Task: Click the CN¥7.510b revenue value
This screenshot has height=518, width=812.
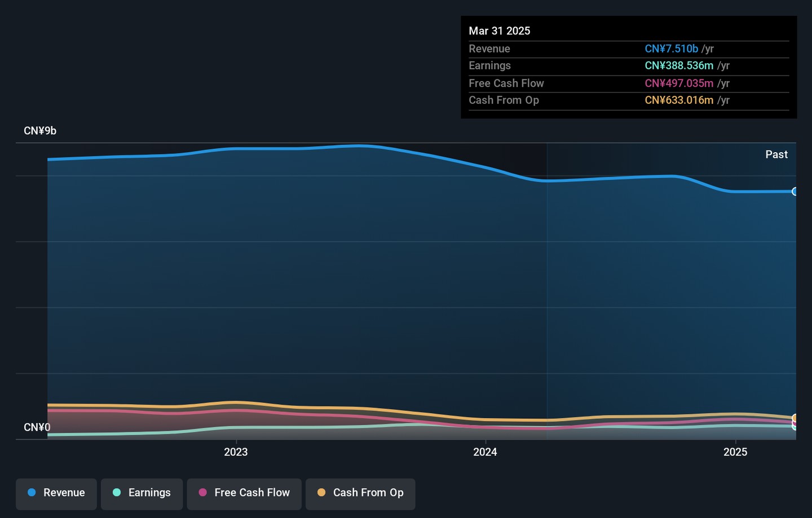Action: tap(671, 49)
